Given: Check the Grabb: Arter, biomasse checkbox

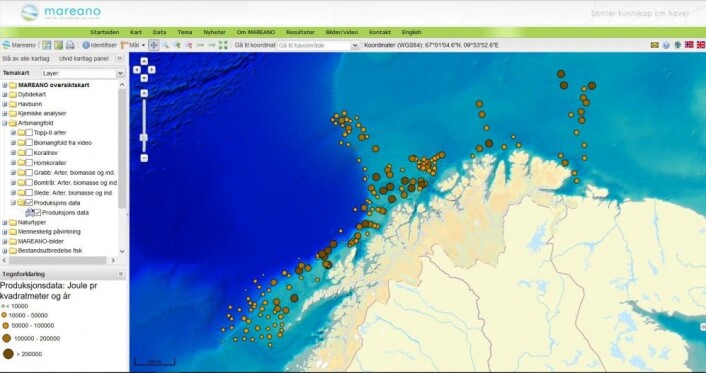Looking at the screenshot, I should [x=29, y=173].
